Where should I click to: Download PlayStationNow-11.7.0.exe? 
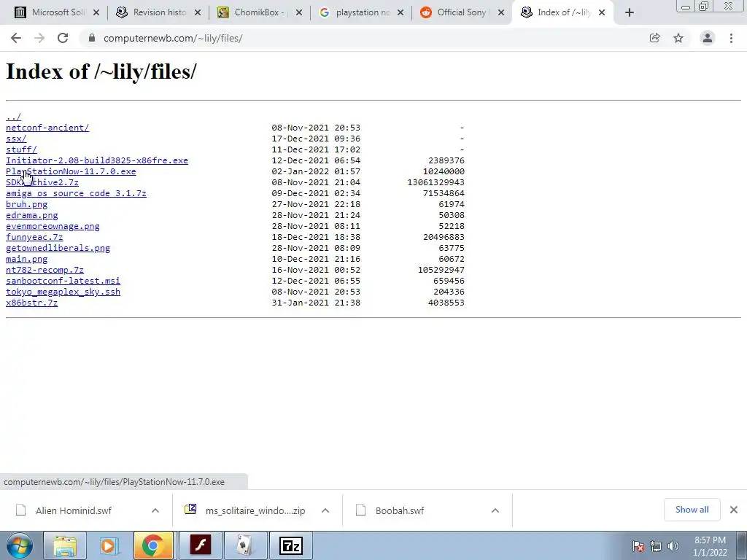click(71, 171)
